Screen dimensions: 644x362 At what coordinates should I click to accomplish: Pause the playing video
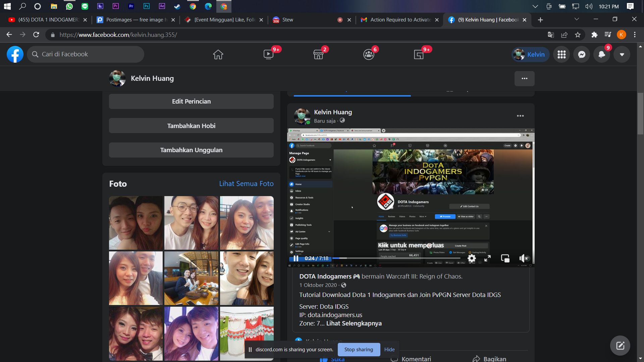[296, 258]
